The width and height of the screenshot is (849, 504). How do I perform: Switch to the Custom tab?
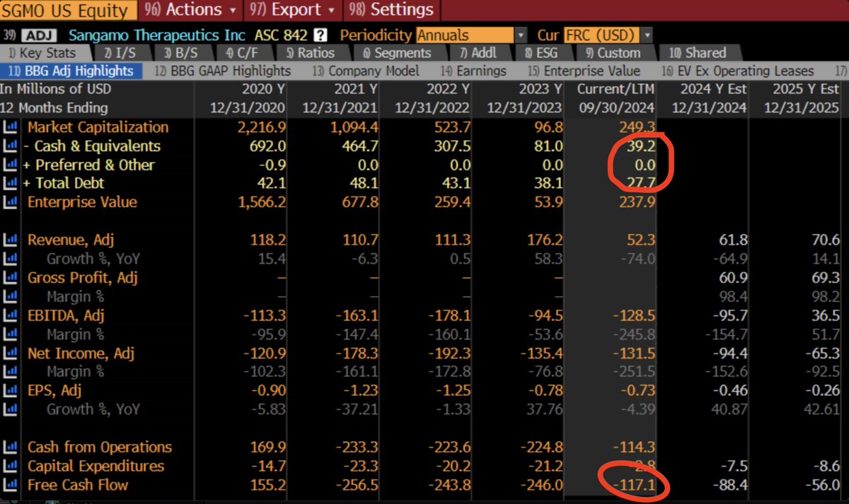(x=613, y=53)
